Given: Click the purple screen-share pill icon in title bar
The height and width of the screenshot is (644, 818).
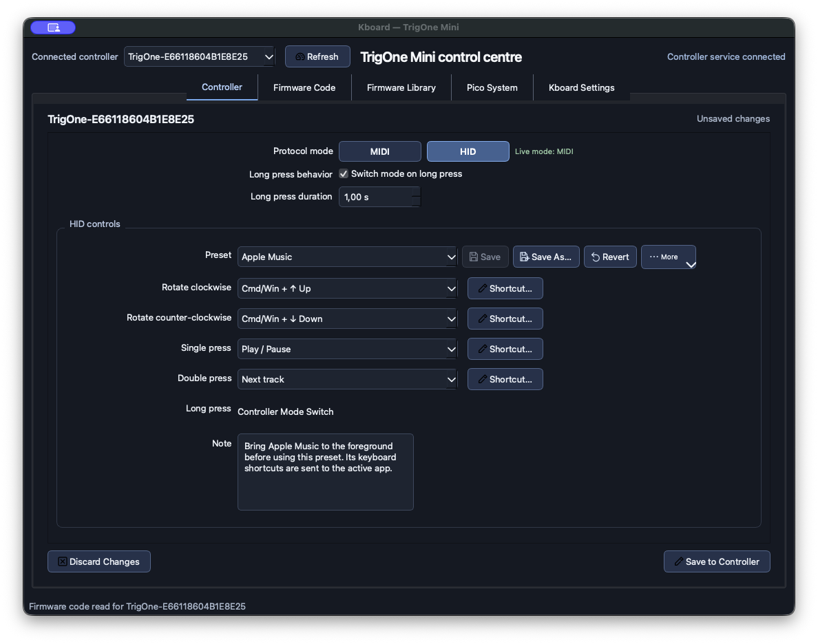Looking at the screenshot, I should click(53, 28).
